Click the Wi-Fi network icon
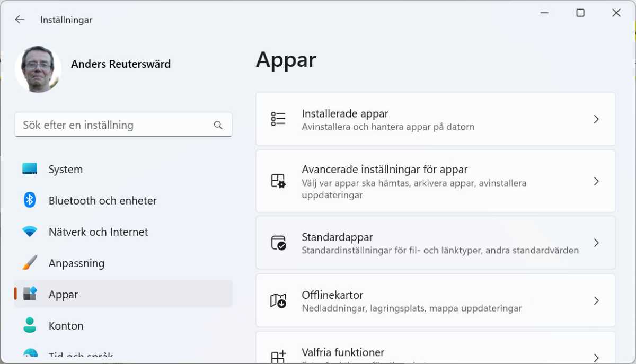Viewport: 636px width, 364px height. [30, 232]
